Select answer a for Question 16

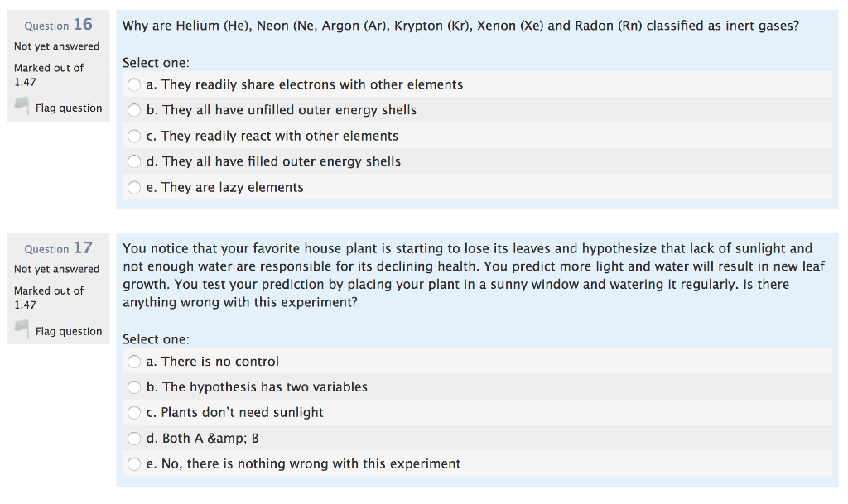pyautogui.click(x=134, y=84)
